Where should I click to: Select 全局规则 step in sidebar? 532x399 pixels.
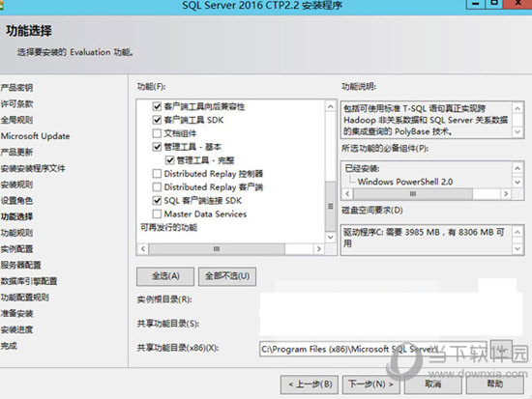pyautogui.click(x=16, y=120)
